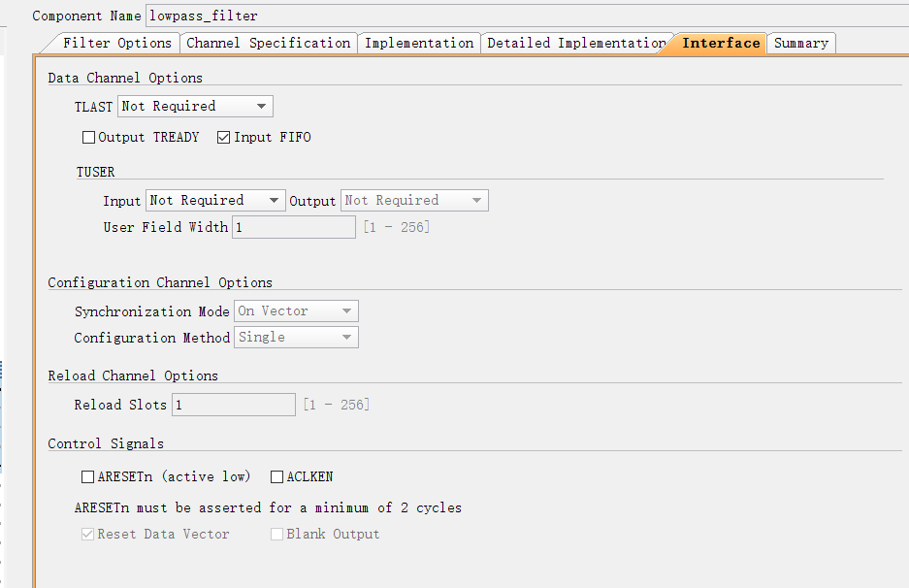The image size is (909, 588).
Task: Toggle the Reset Data Vector checkbox
Action: coord(89,535)
